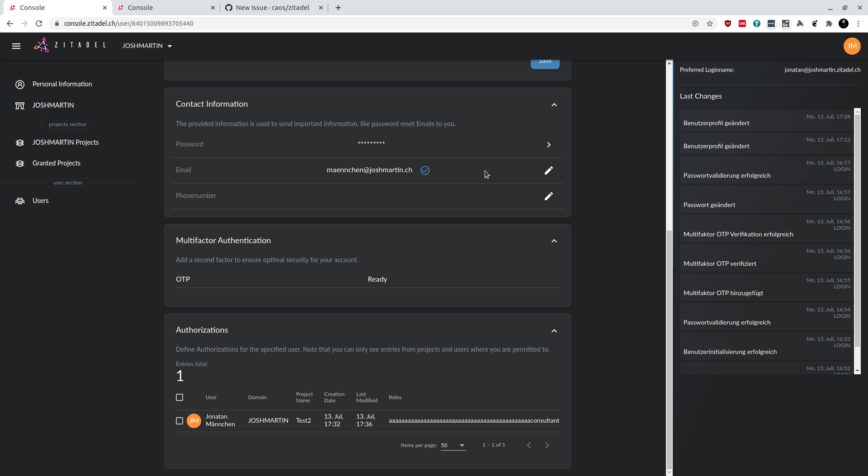Select Personal Information in the sidebar
The image size is (868, 476).
62,84
